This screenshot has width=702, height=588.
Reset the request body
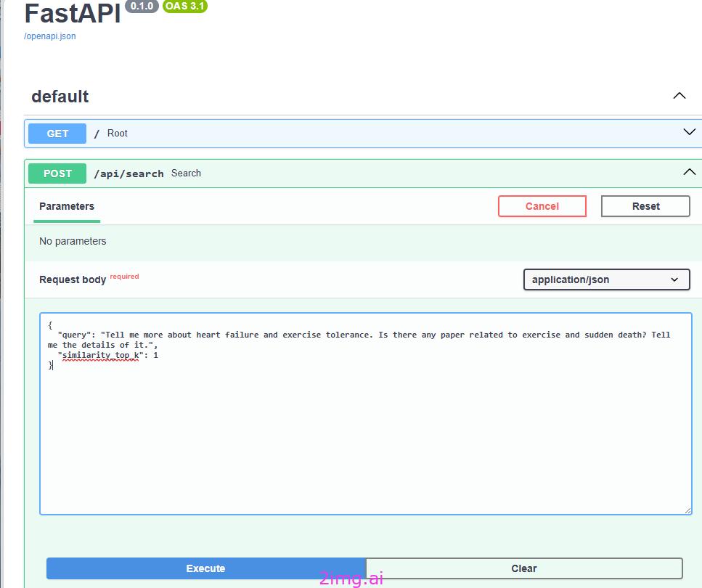(645, 206)
